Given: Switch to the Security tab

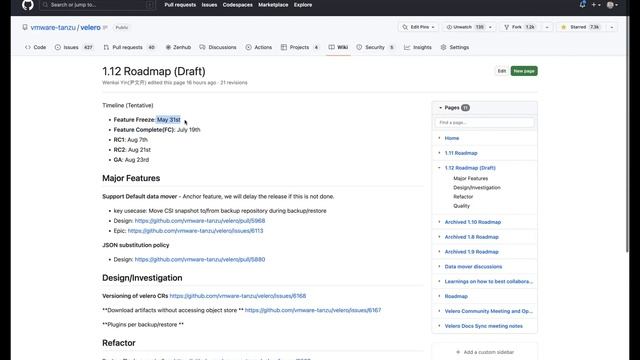Looking at the screenshot, I should click(x=375, y=47).
